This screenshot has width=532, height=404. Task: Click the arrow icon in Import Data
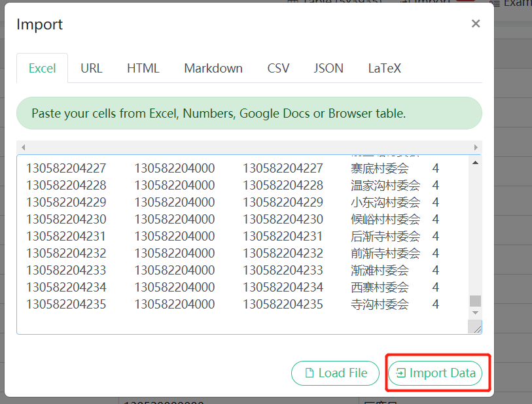400,373
